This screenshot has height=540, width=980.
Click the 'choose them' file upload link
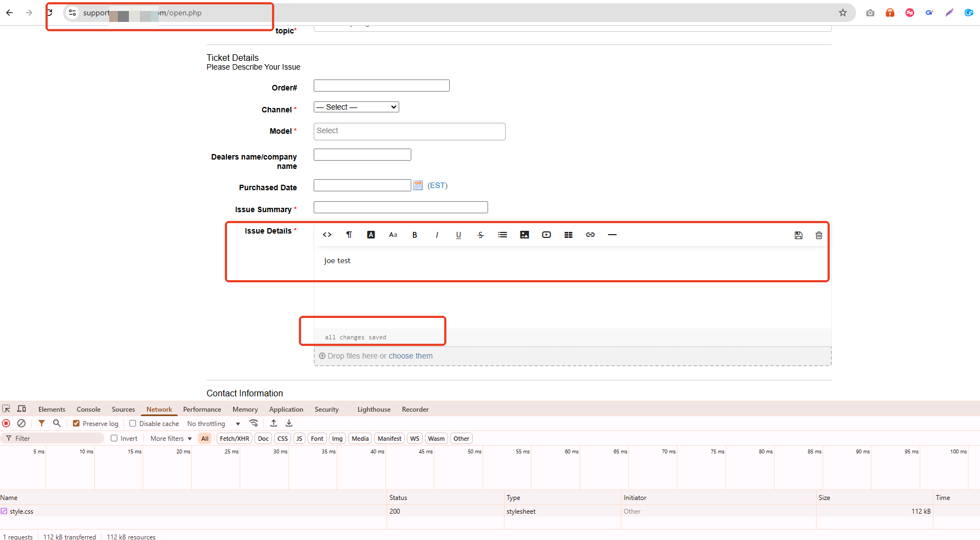[410, 356]
